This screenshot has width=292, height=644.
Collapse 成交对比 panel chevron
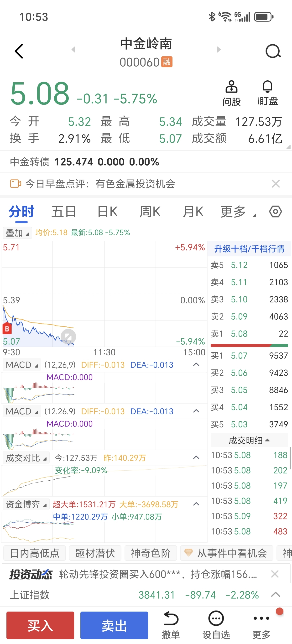[x=196, y=457]
